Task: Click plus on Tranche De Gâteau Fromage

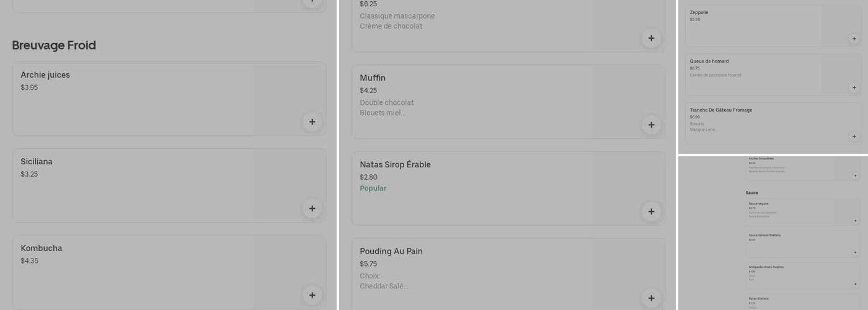Action: coord(854,136)
